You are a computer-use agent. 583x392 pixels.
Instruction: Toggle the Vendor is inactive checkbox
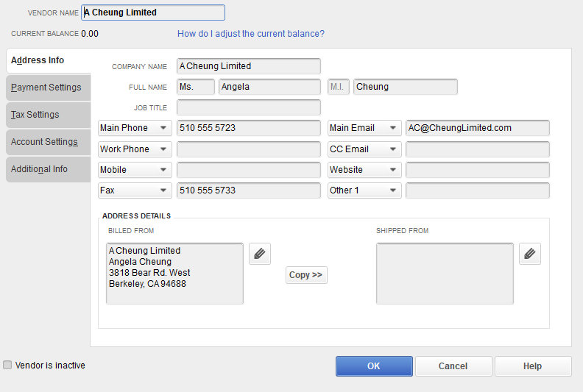pyautogui.click(x=7, y=365)
